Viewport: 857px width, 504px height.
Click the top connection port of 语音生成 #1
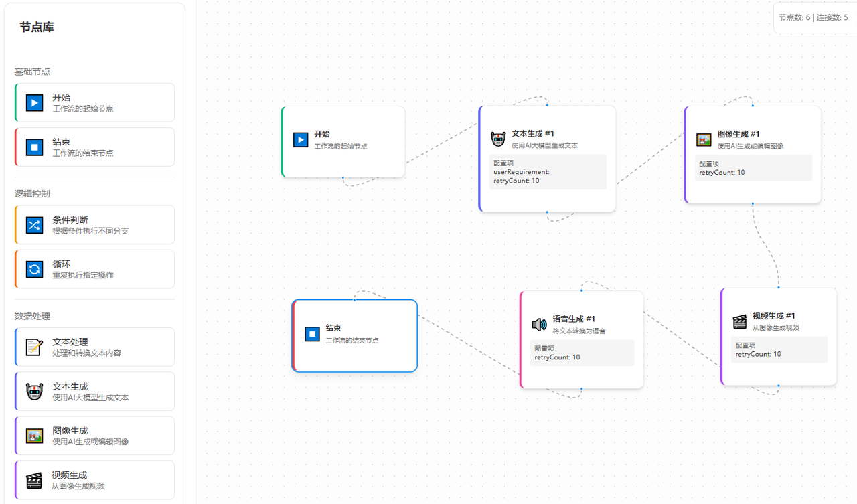coord(582,290)
